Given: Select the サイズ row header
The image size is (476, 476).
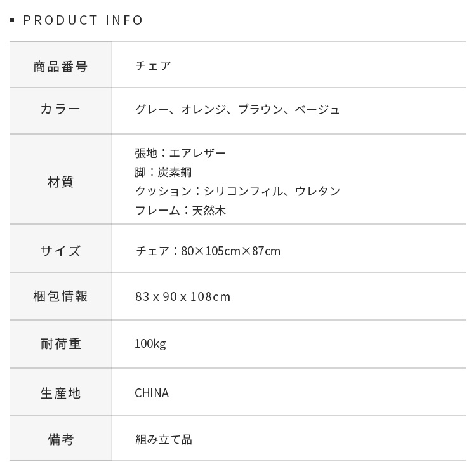Looking at the screenshot, I should [x=60, y=251].
